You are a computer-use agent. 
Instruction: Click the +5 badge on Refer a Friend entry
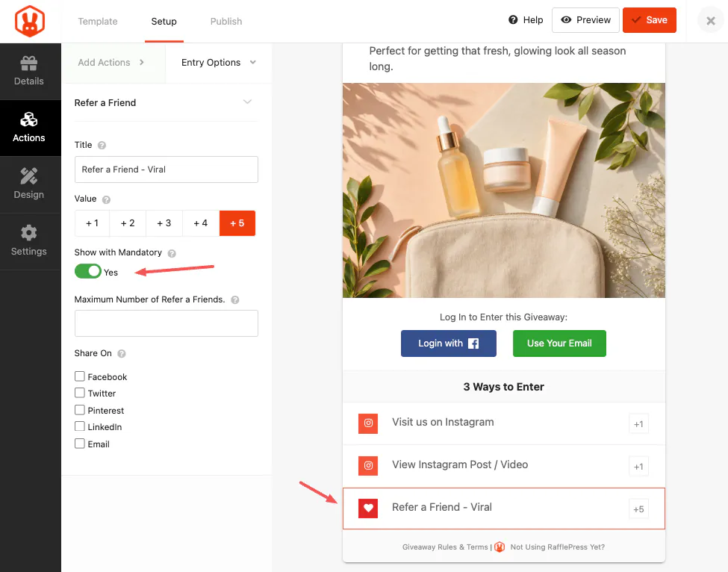[639, 509]
